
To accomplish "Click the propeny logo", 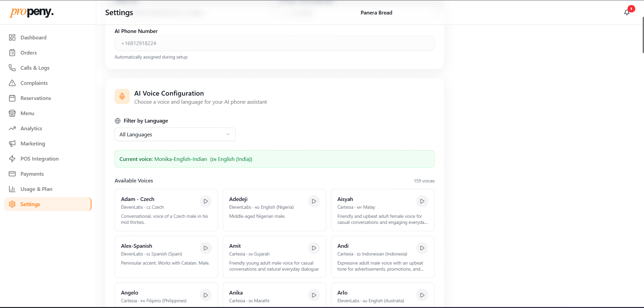I will pos(32,12).
